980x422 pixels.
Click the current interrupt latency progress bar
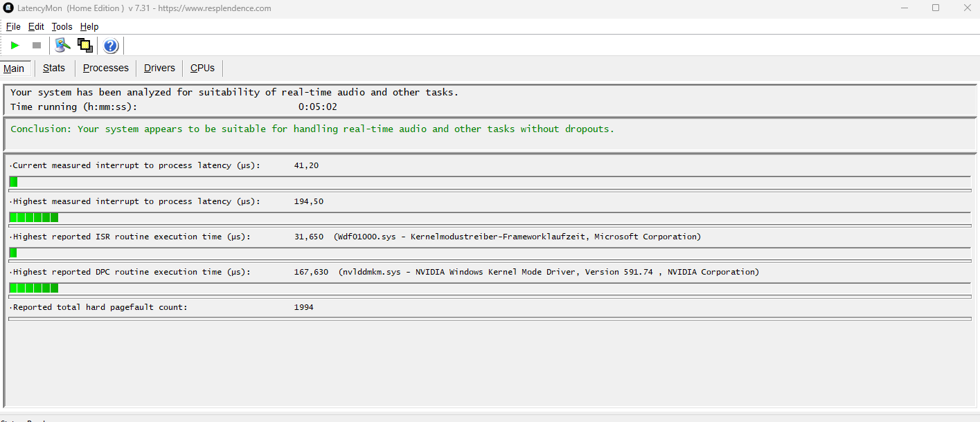490,182
